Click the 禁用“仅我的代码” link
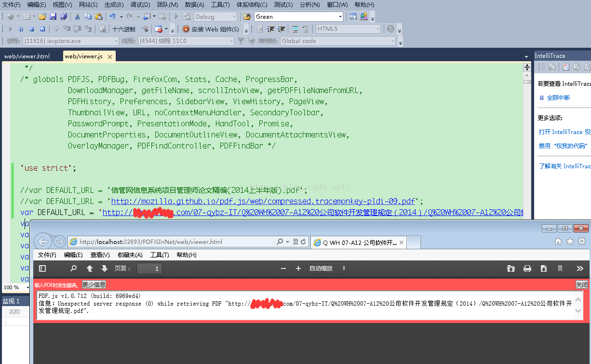Screen dimensions: 591x364 pyautogui.click(x=563, y=146)
